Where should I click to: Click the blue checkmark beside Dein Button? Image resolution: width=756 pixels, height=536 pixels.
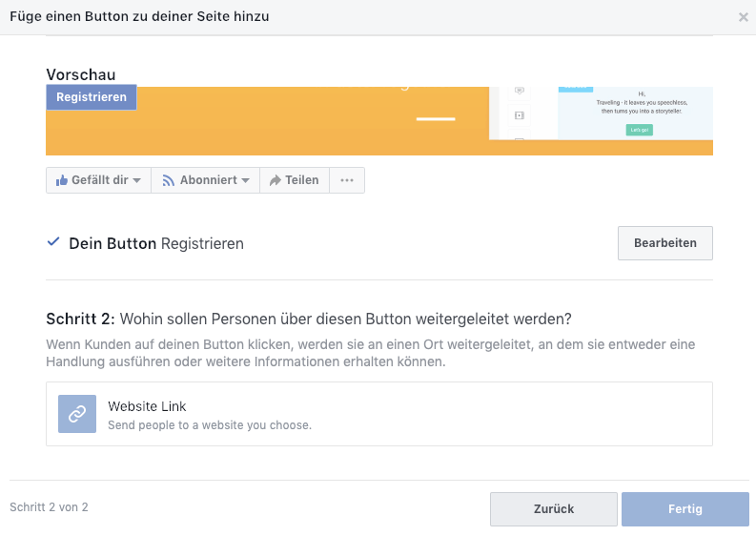click(53, 241)
